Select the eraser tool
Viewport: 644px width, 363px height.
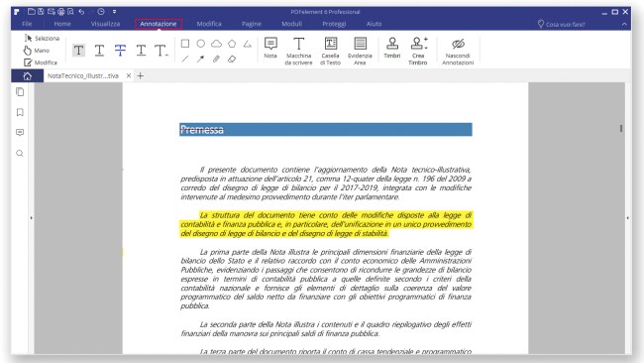(x=232, y=60)
